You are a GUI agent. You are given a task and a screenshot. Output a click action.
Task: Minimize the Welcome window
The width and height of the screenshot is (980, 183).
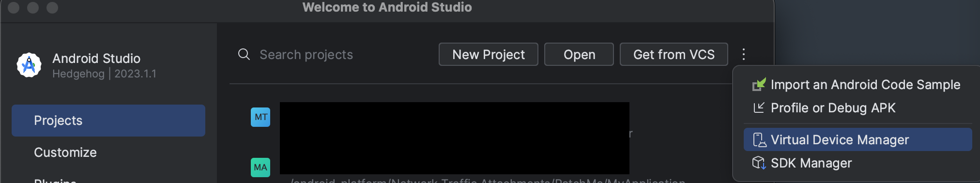[x=33, y=8]
